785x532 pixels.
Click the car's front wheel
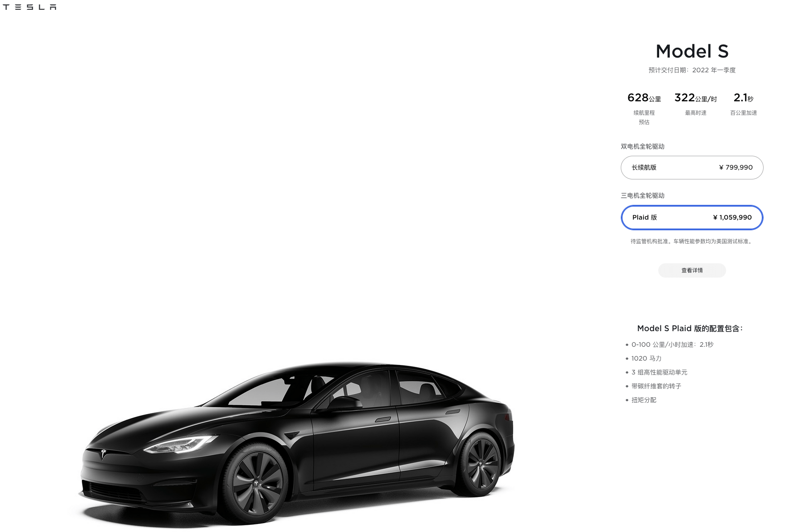(x=257, y=484)
